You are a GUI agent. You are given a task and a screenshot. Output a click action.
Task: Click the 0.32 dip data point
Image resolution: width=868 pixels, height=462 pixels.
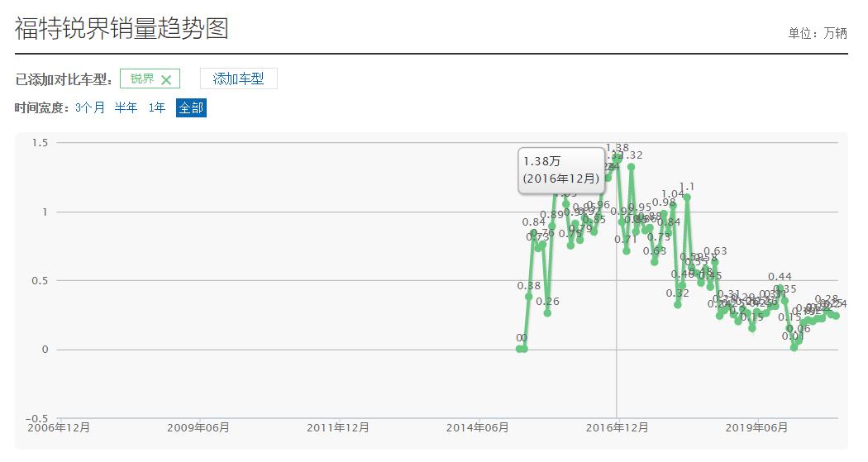pyautogui.click(x=678, y=305)
